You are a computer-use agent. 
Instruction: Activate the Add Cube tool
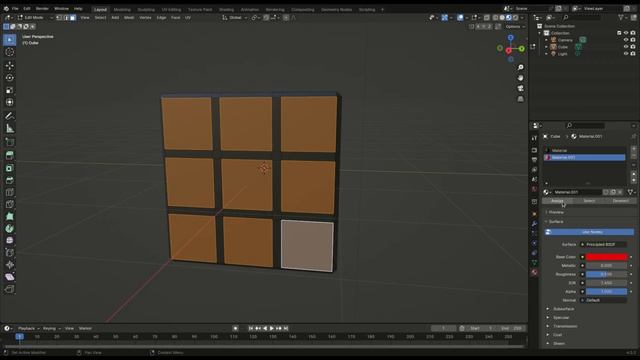coord(10,142)
